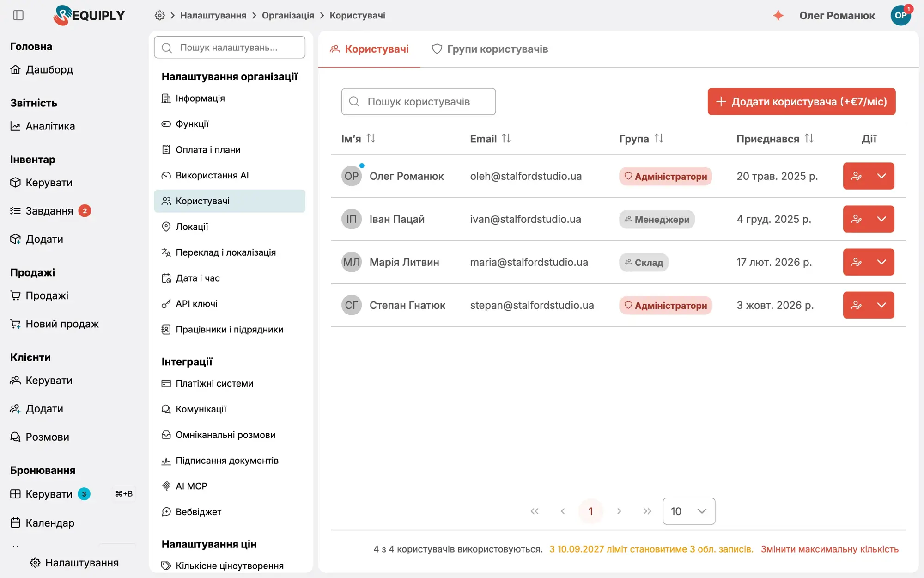Click the Менеджери group badge
The height and width of the screenshot is (578, 924).
[657, 219]
